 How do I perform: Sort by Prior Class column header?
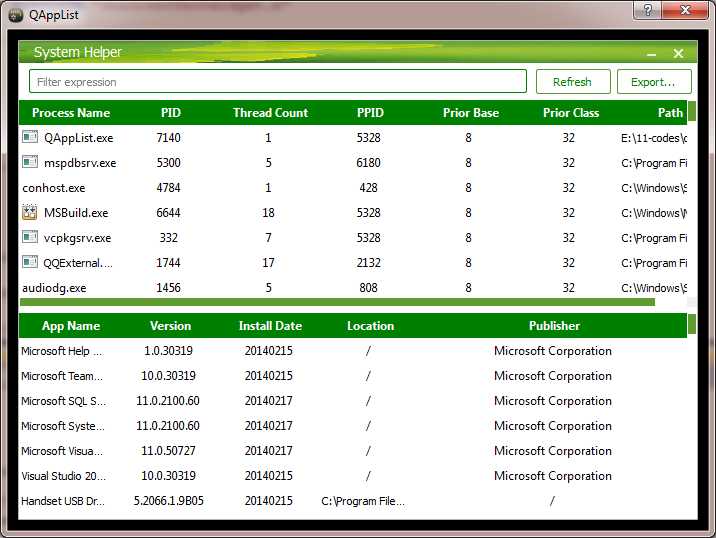coord(571,113)
